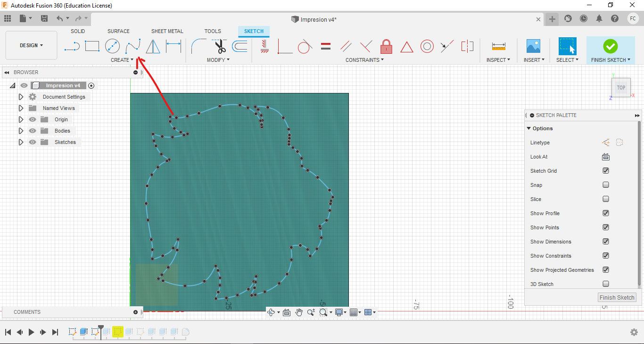This screenshot has height=344, width=644.
Task: Open the Constraints dropdown menu
Action: [364, 60]
